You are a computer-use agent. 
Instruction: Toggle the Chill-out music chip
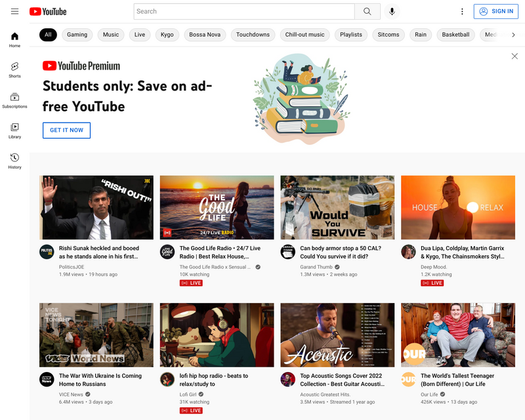(x=304, y=35)
